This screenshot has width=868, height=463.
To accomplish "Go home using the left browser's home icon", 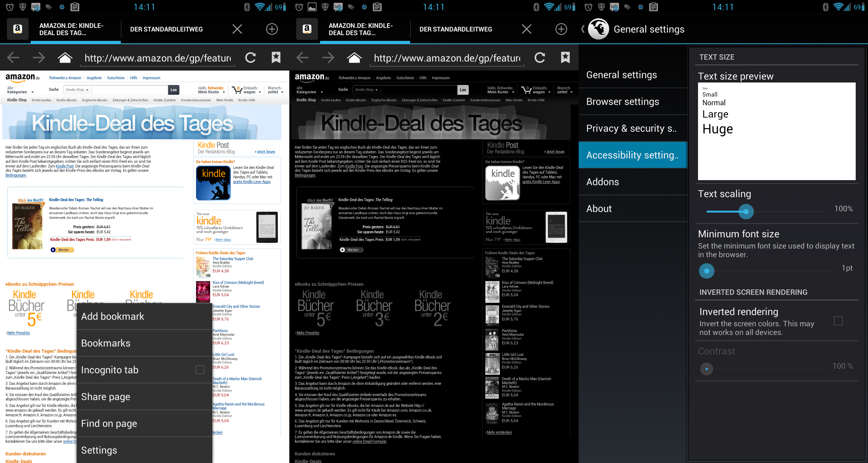I will pos(65,58).
